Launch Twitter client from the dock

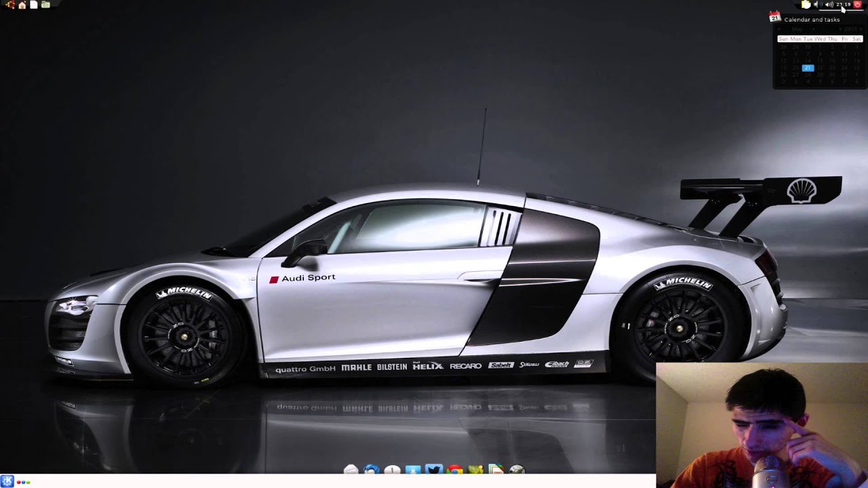(434, 469)
